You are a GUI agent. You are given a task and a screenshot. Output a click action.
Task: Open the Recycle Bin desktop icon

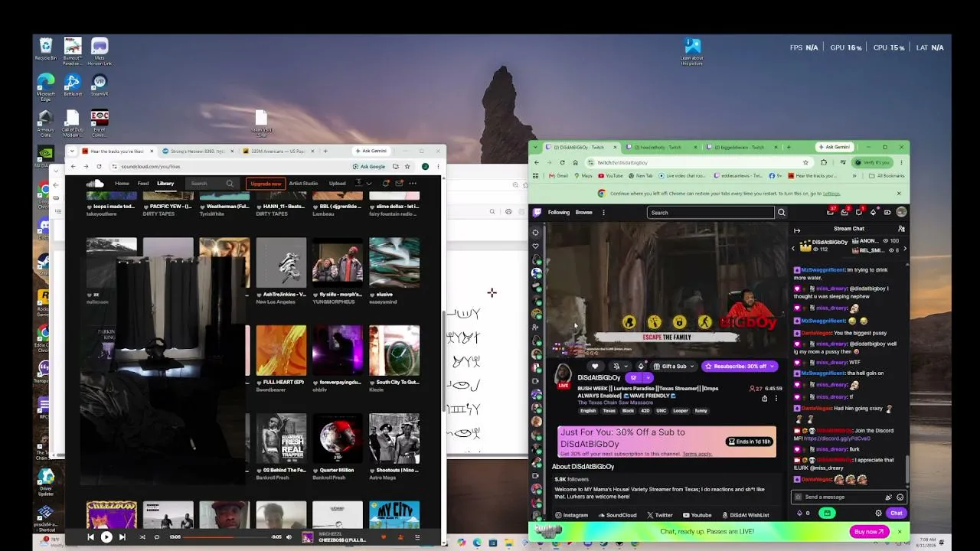click(x=46, y=50)
